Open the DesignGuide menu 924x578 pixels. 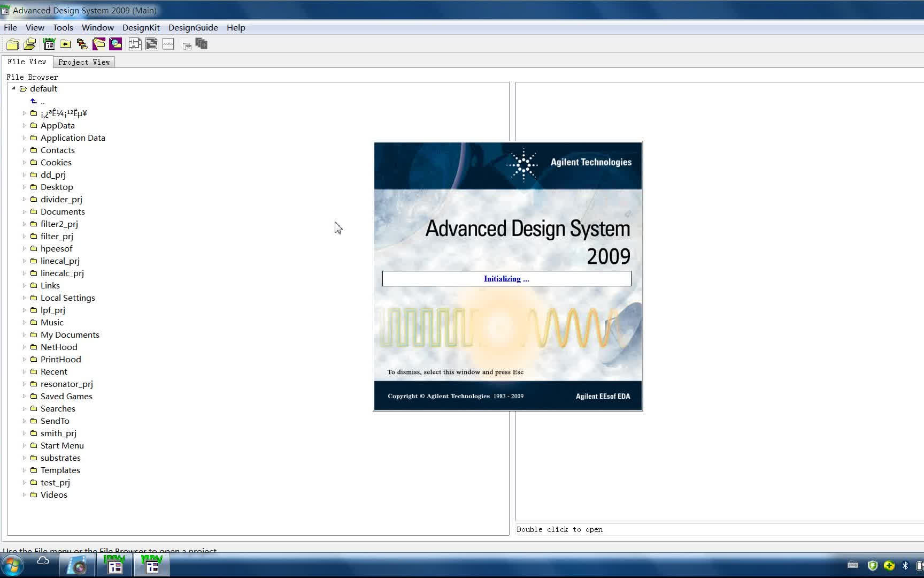pos(193,27)
